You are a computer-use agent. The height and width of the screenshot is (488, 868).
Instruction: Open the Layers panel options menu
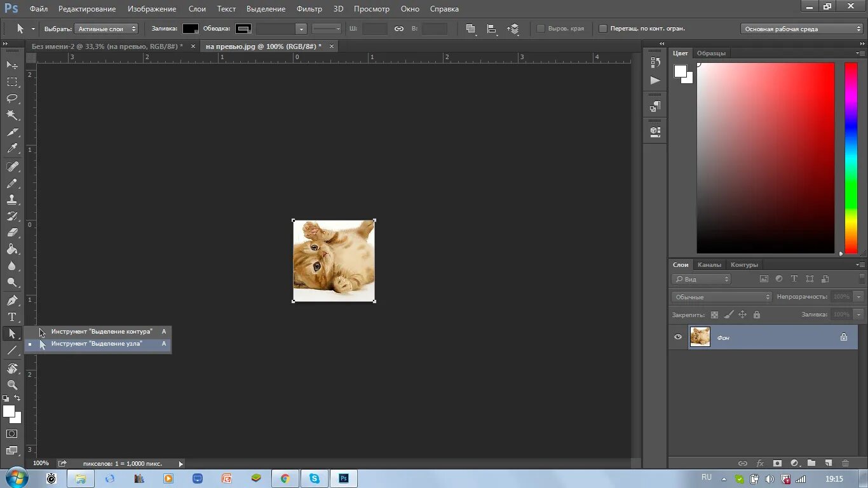(x=861, y=264)
